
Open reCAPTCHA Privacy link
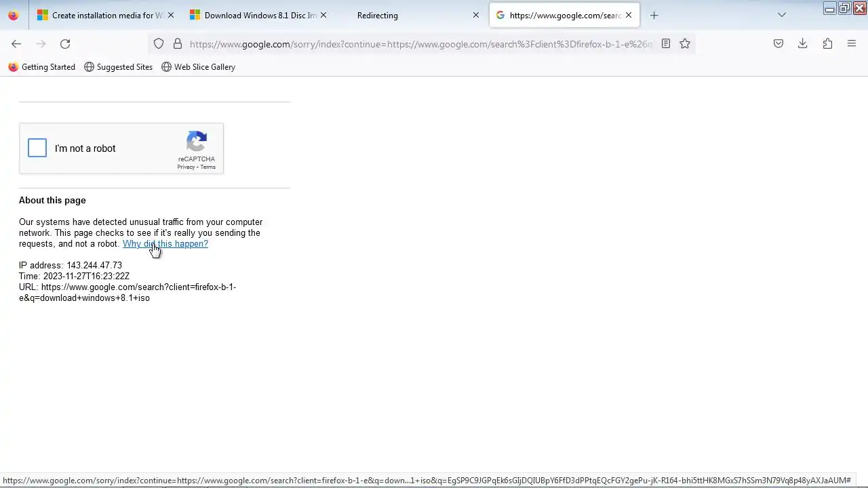click(x=186, y=167)
